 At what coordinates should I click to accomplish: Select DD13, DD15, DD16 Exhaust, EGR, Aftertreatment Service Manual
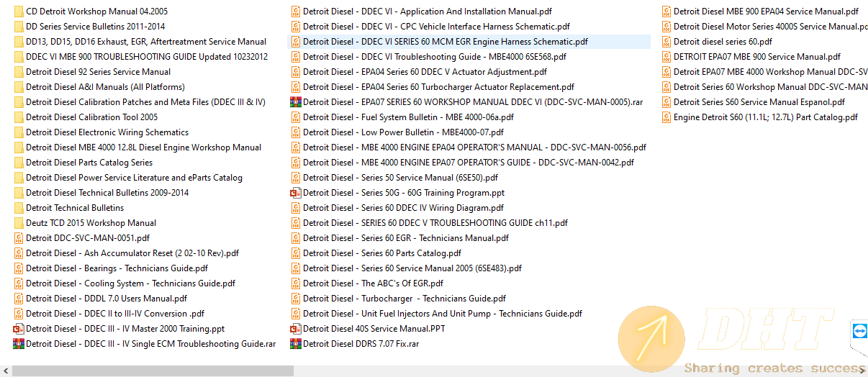pos(146,42)
